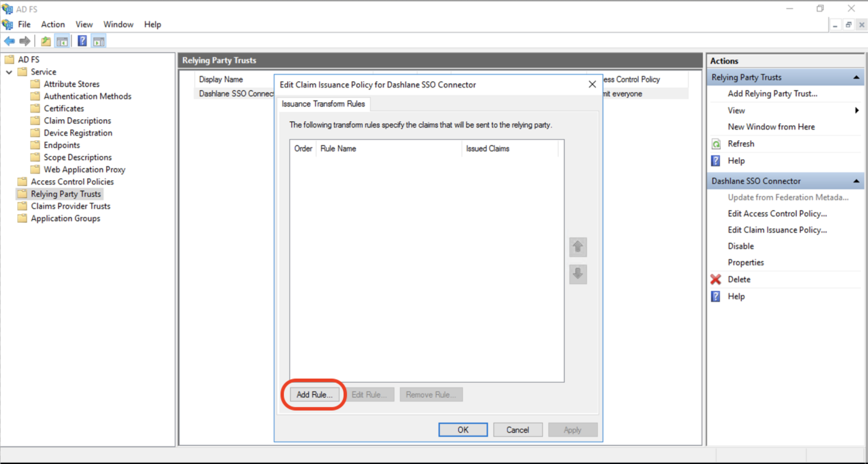Click the Display Name column header
Screen dimensions: 868x464
(234, 79)
